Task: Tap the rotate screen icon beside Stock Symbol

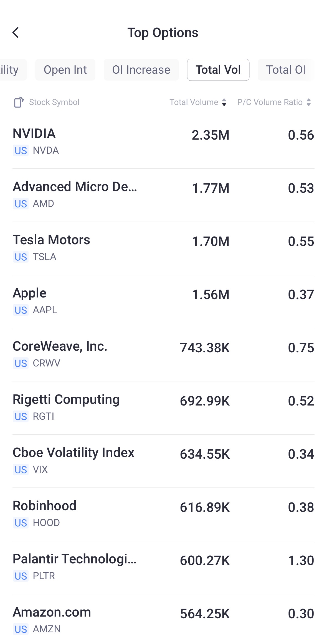Action: tap(19, 102)
